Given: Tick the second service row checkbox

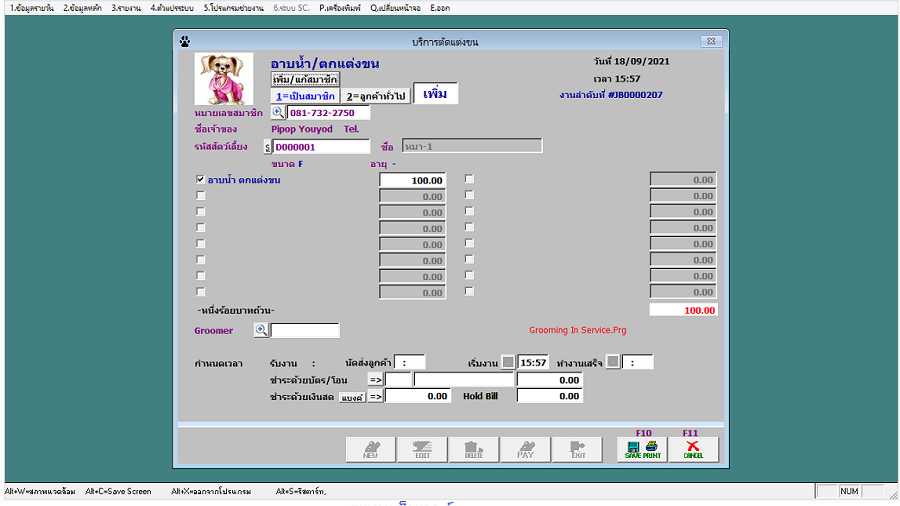Looking at the screenshot, I should coord(201,197).
